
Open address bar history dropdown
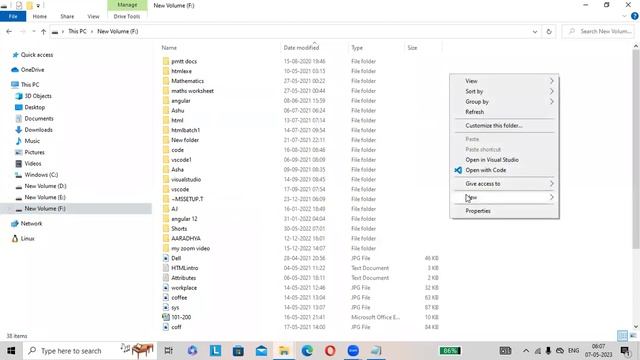click(x=535, y=31)
